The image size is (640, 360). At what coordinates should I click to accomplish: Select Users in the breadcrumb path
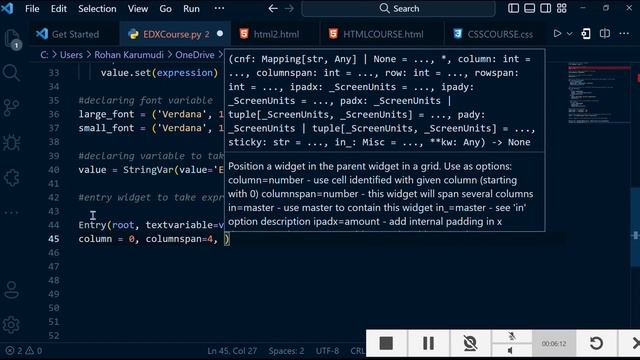pos(71,55)
